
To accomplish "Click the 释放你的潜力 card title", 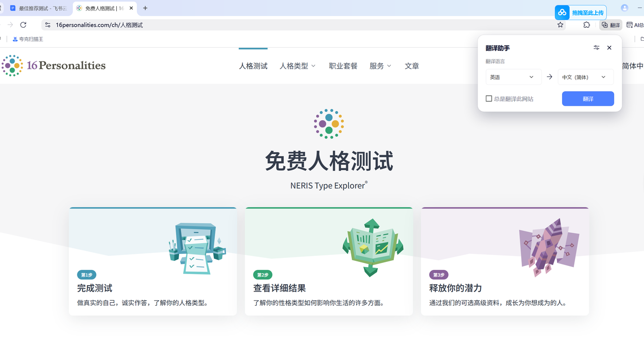I will 456,288.
